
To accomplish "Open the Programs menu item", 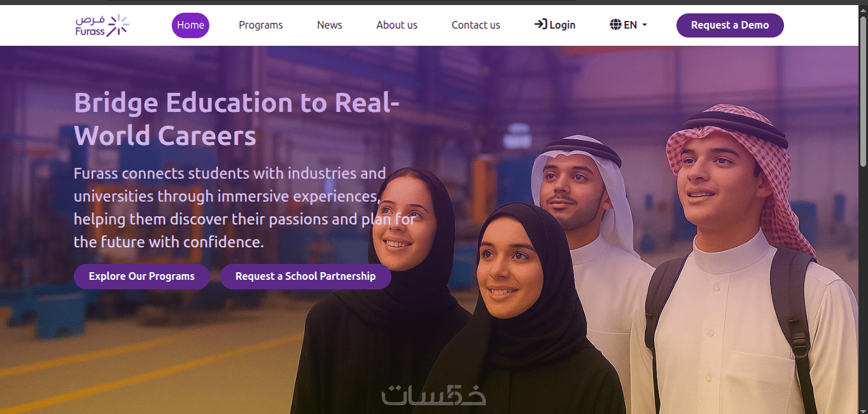I will pyautogui.click(x=261, y=25).
